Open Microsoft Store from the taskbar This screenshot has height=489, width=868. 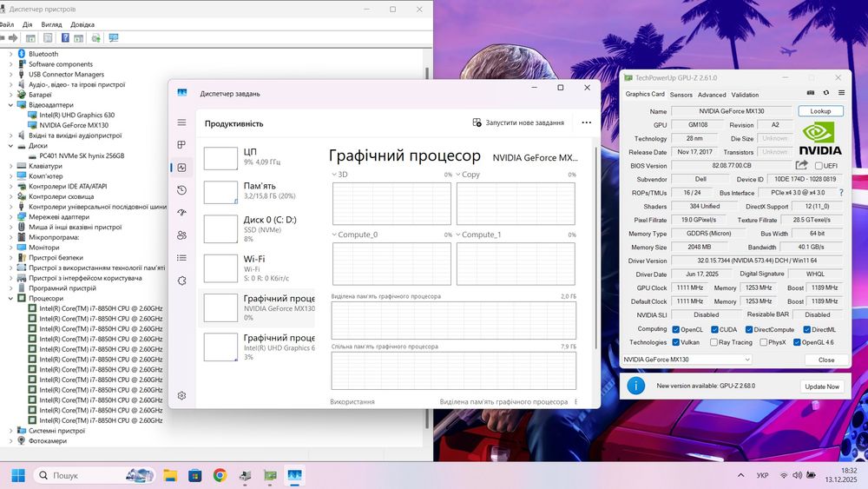click(194, 475)
